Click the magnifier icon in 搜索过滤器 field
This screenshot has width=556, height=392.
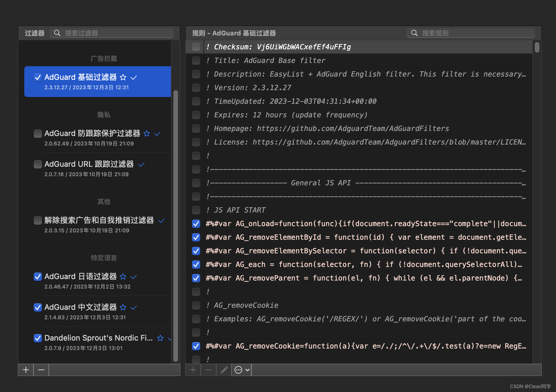coord(57,33)
